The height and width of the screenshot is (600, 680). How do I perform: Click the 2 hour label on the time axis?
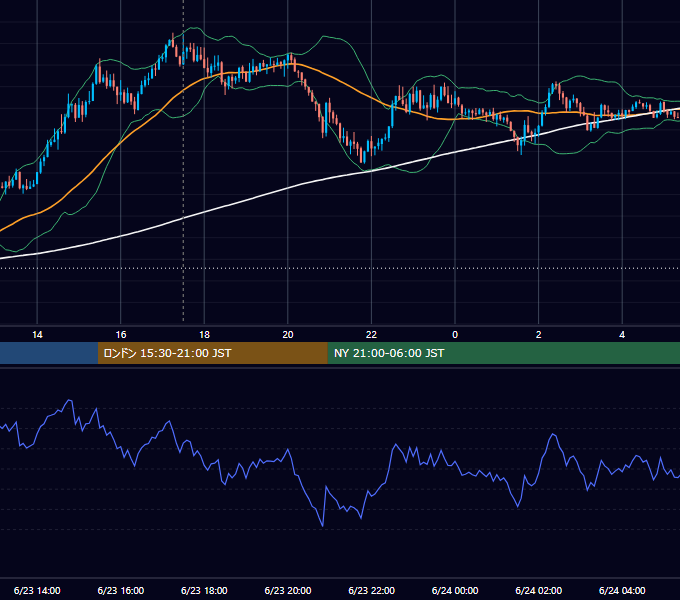(539, 335)
